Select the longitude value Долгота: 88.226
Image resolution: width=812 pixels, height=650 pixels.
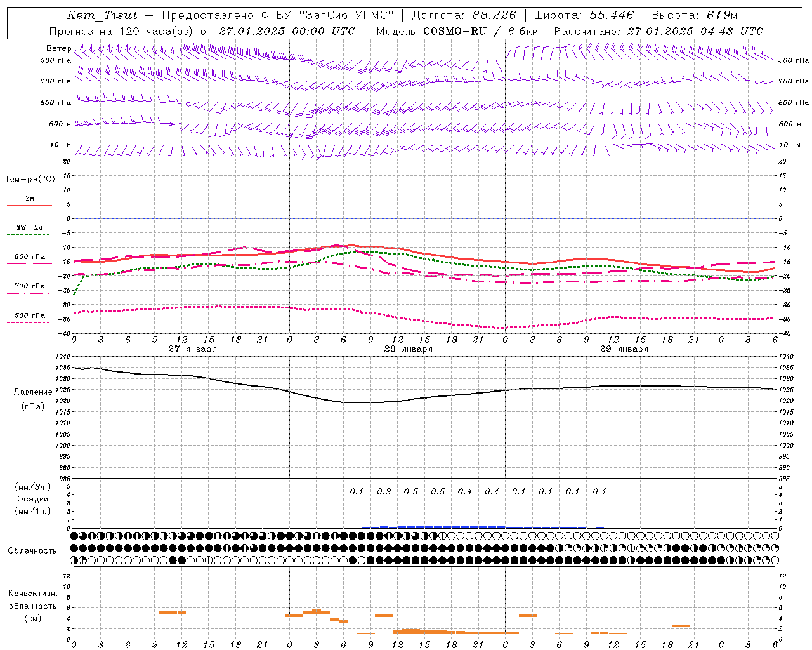[464, 15]
